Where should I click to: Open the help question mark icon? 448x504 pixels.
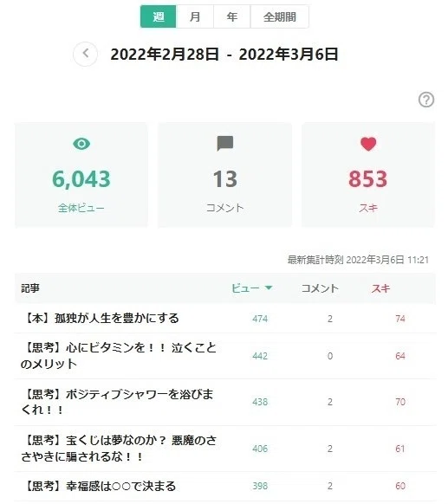(426, 100)
